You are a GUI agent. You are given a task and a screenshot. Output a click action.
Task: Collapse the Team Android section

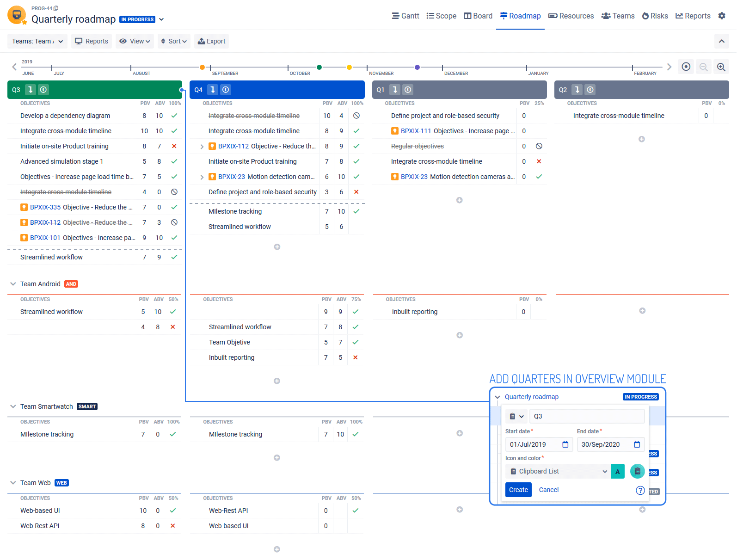13,284
